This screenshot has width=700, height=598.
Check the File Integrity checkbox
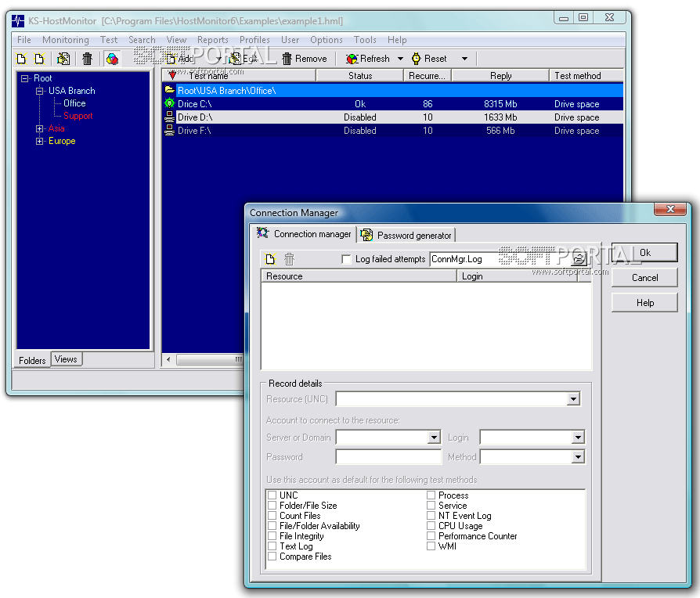[272, 536]
